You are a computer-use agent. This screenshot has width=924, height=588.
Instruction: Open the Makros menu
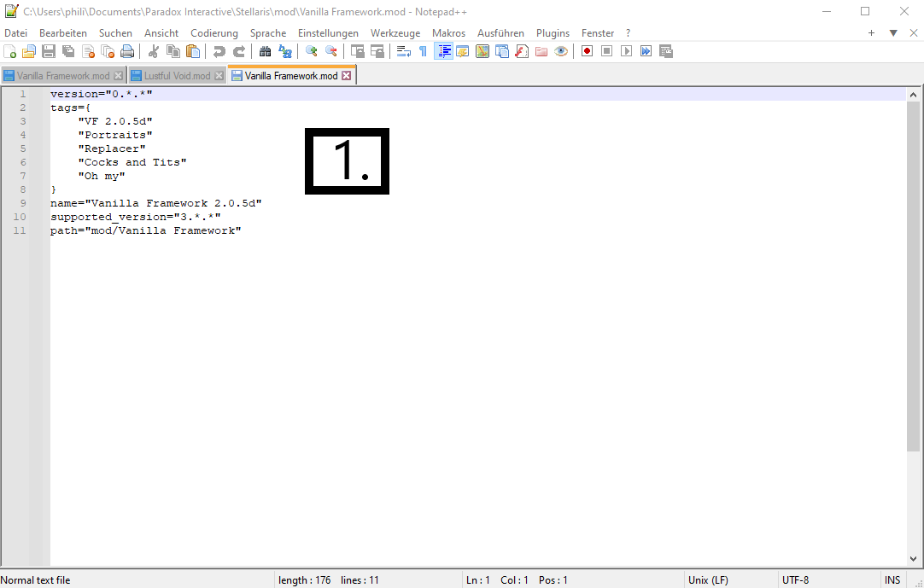tap(449, 33)
